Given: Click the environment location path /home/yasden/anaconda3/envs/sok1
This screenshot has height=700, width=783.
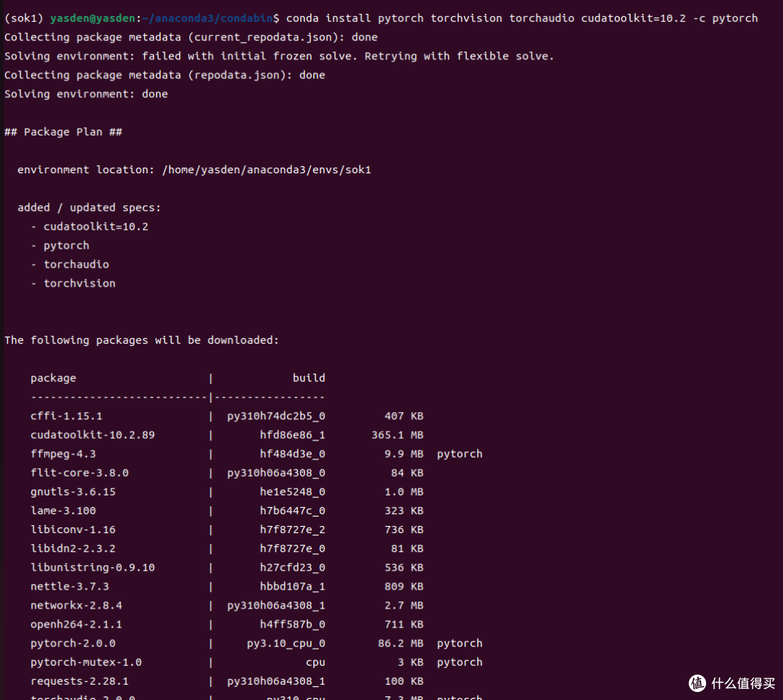Looking at the screenshot, I should (266, 170).
